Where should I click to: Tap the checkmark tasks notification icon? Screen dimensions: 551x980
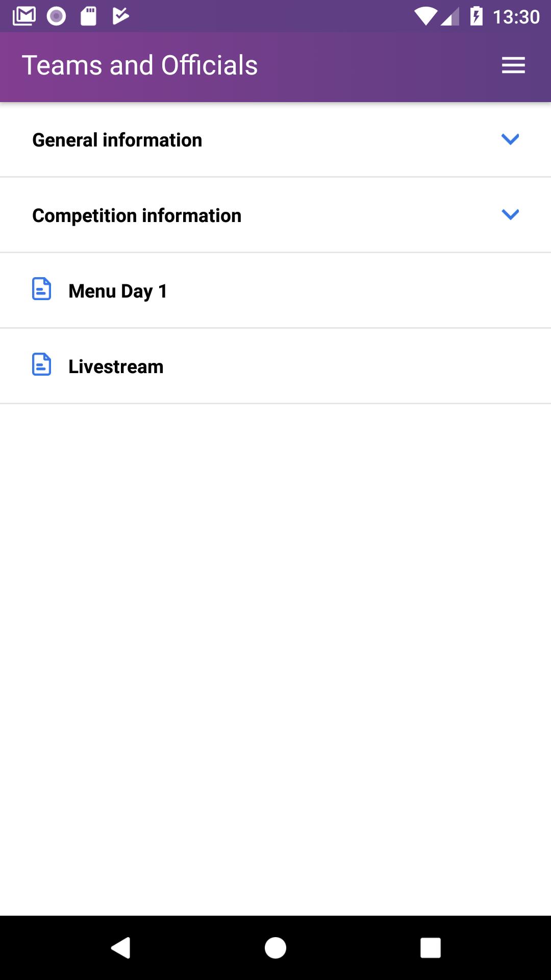(120, 16)
